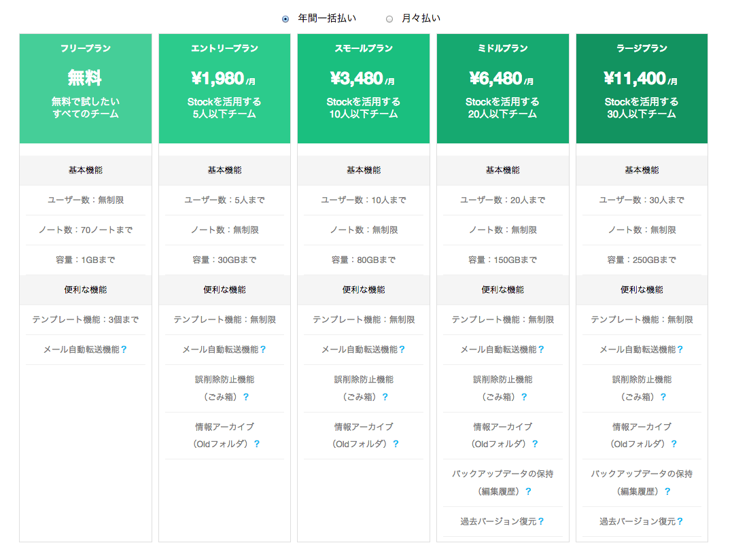Select the 月々払い radio button

click(x=389, y=19)
